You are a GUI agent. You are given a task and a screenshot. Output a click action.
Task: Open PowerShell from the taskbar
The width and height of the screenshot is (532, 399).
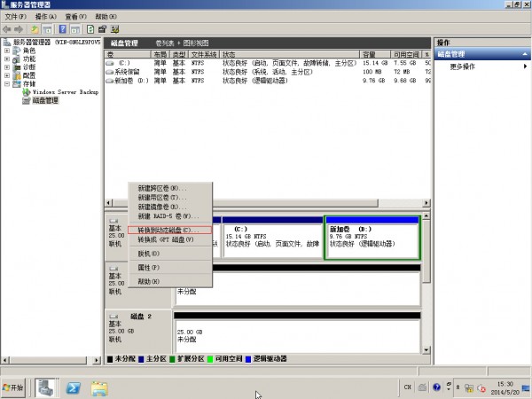(74, 387)
